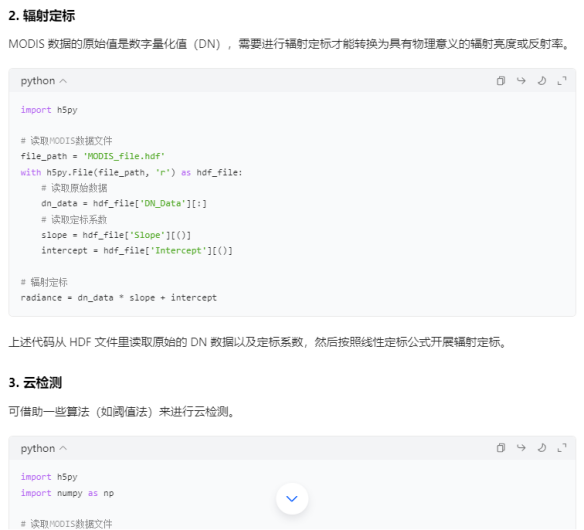The width and height of the screenshot is (584, 530).
Task: Click comment '# 读取定标系数'
Action: pos(74,219)
